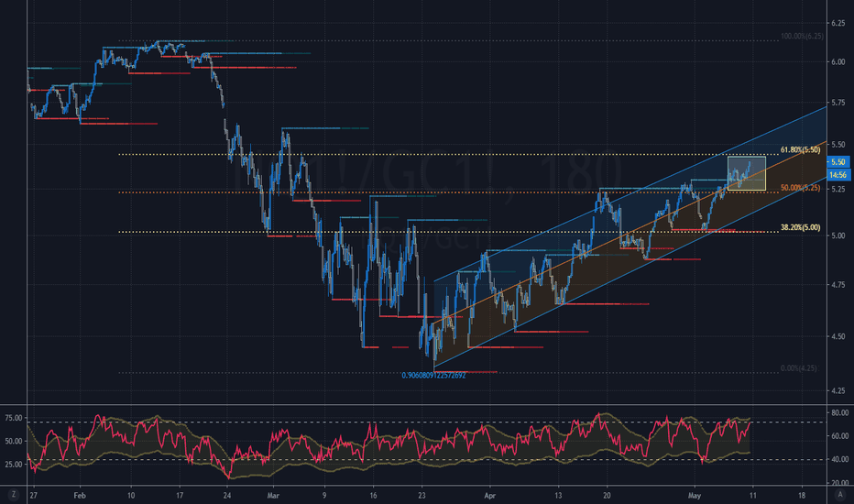Toggle the A auto-scale button at bottom right
This screenshot has height=504, width=854.
click(x=839, y=495)
